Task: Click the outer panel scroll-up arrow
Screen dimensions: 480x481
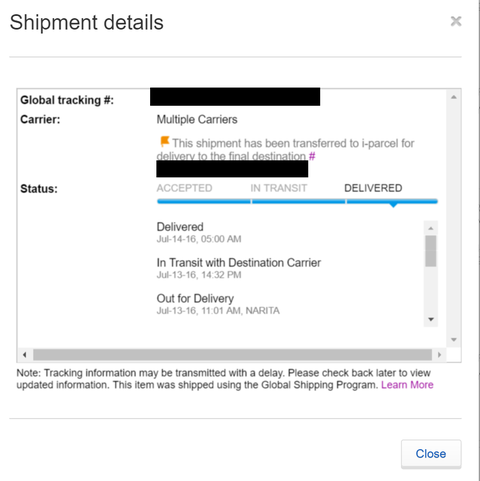Action: tap(454, 97)
